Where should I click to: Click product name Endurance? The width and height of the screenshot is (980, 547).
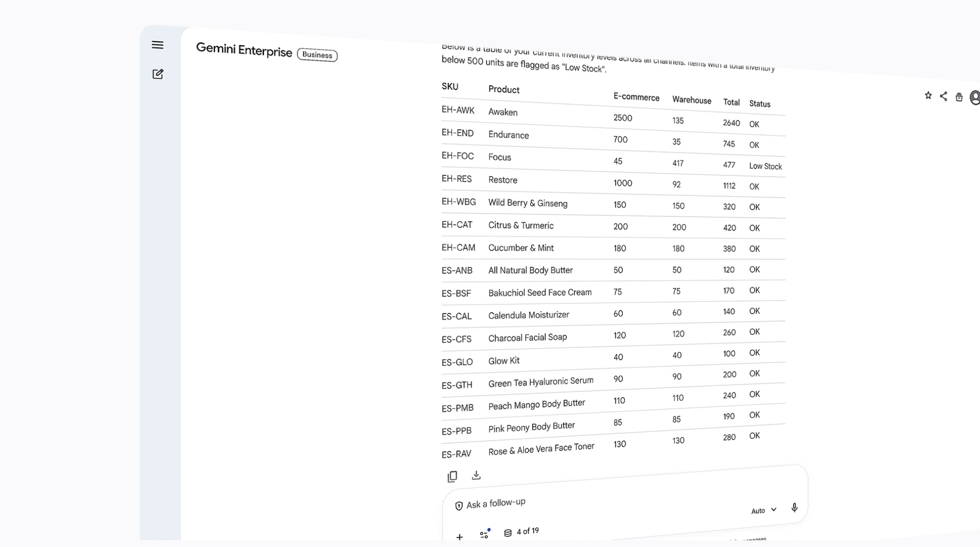tap(508, 135)
